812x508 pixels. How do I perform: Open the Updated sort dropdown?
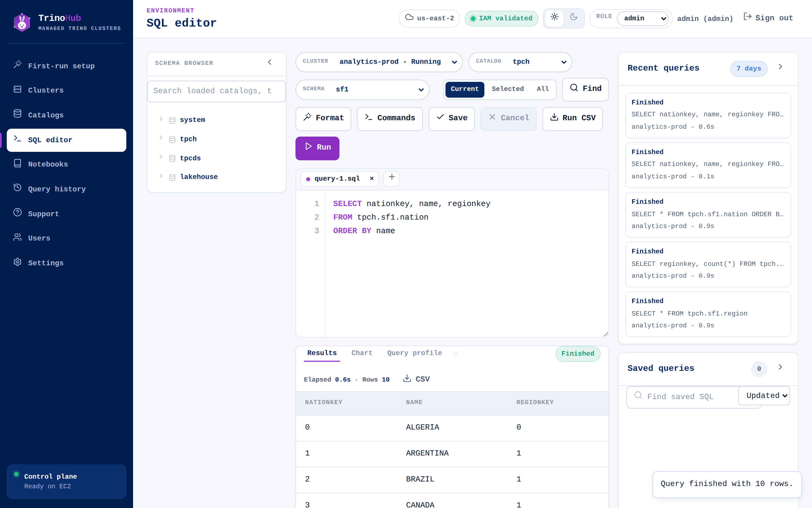click(764, 396)
